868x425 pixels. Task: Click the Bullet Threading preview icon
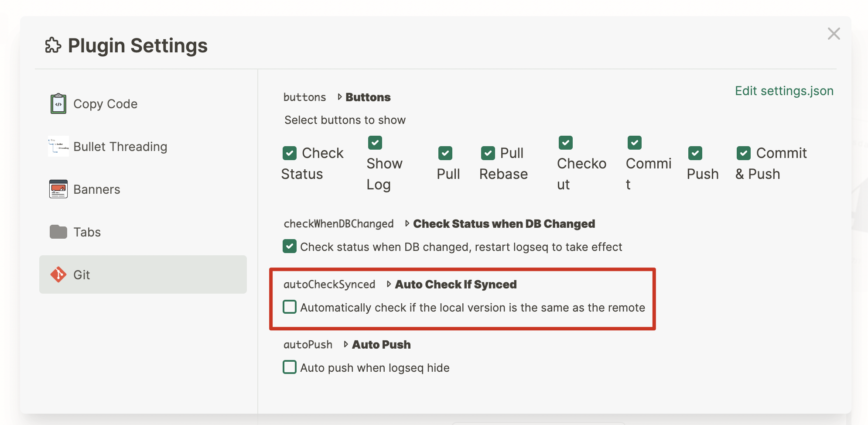58,146
